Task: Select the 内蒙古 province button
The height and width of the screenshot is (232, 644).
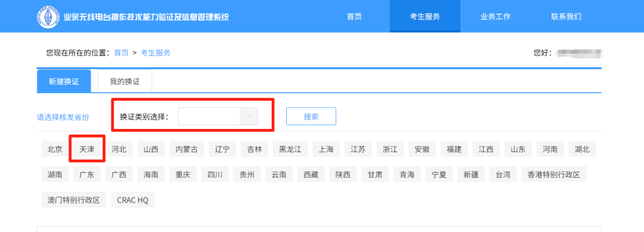Action: click(186, 149)
